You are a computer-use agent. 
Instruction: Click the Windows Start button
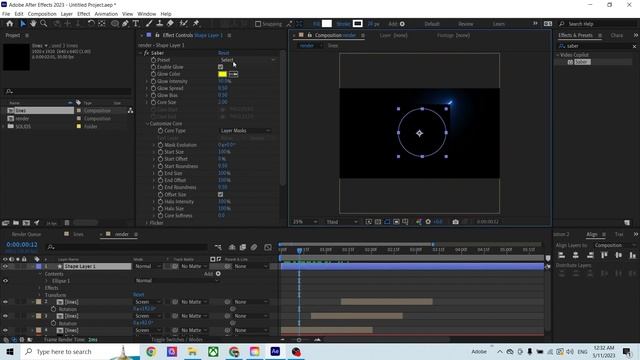(9, 351)
